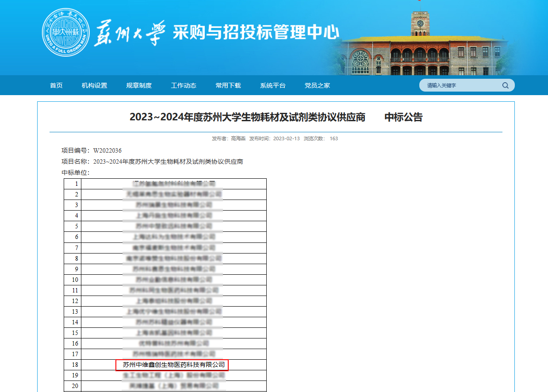548x392 pixels.
Task: Click the 项目名称 line text
Action: 152,161
